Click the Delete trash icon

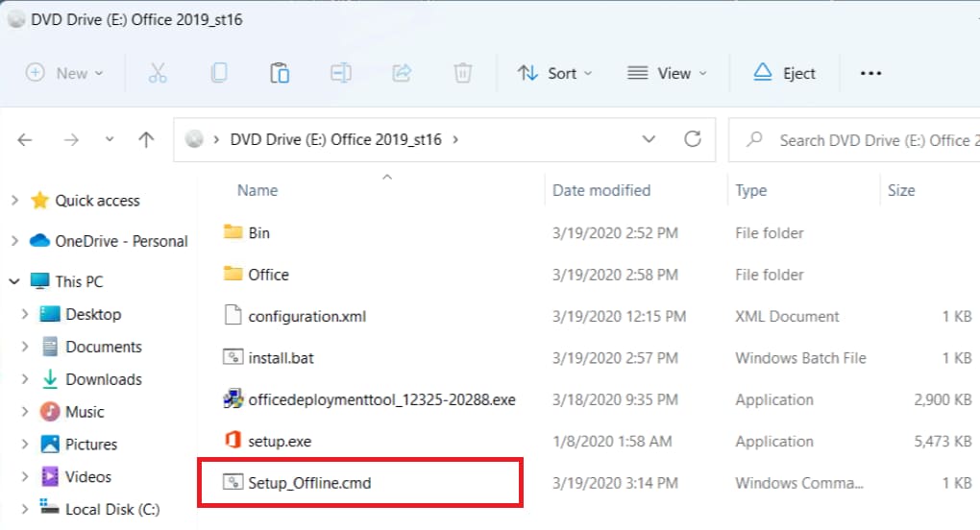[462, 73]
